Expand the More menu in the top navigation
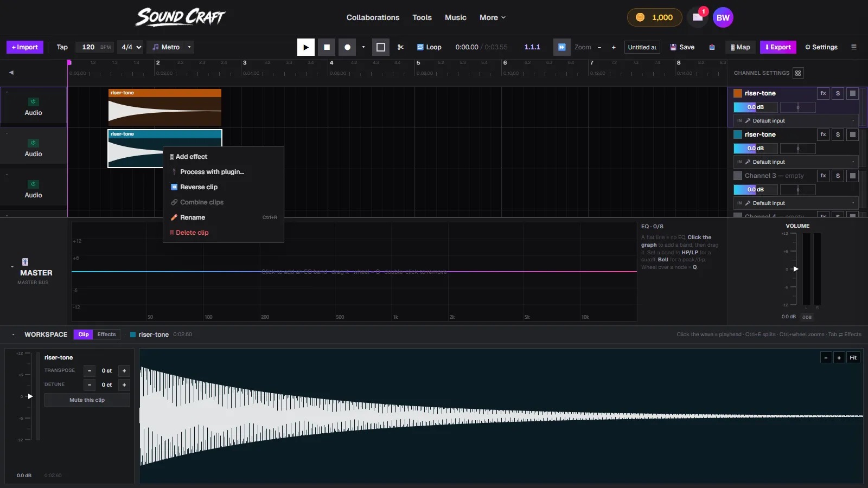The height and width of the screenshot is (488, 868). [493, 17]
